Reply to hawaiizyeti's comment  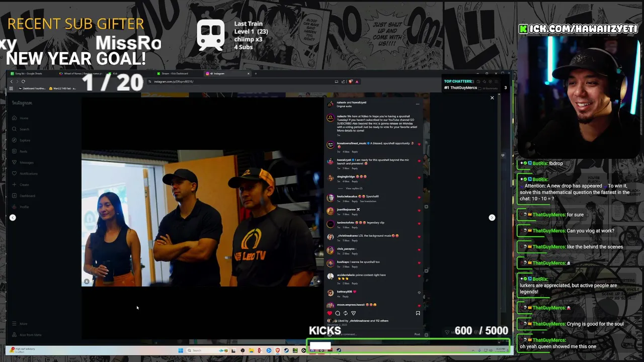355,168
